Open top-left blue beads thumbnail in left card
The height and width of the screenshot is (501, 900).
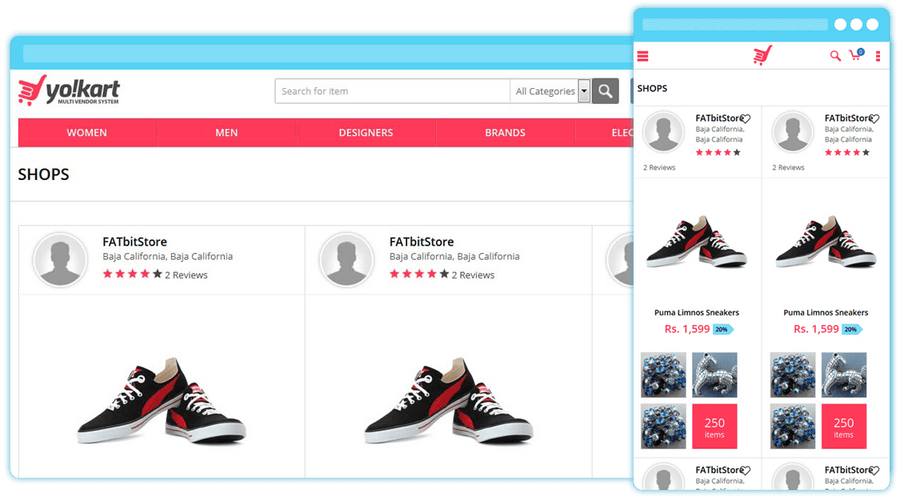click(664, 375)
